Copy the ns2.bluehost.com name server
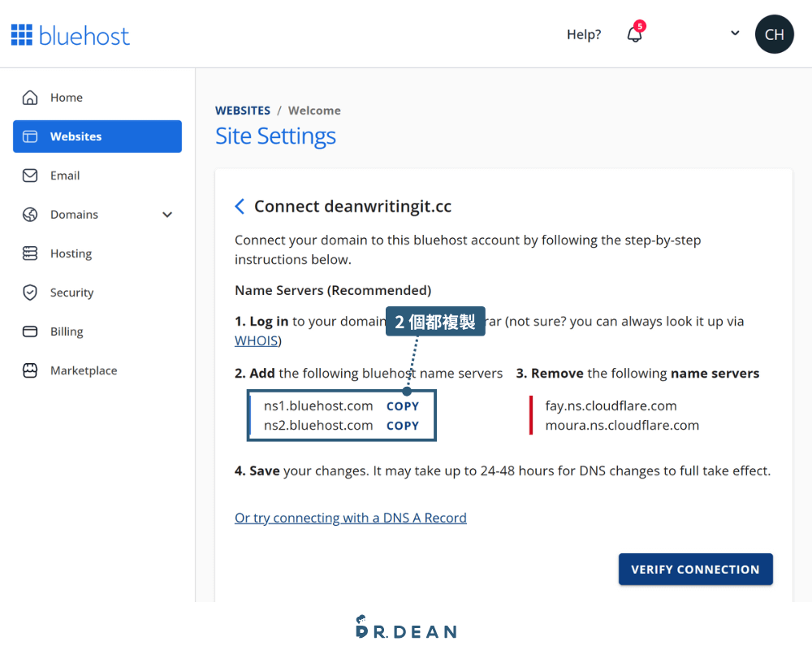This screenshot has width=812, height=650. pos(403,426)
